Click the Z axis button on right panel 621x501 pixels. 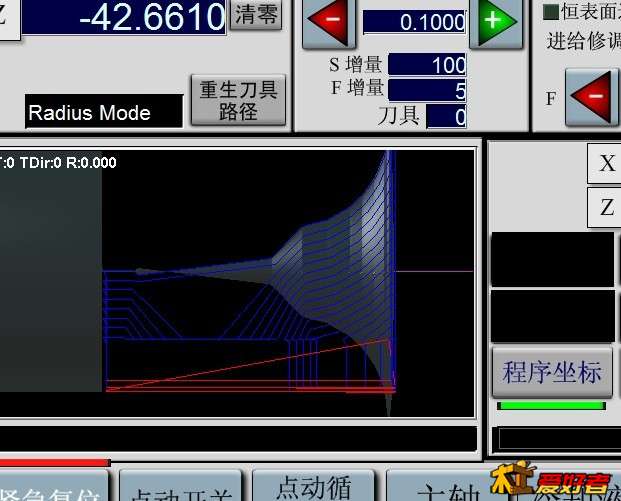point(605,208)
